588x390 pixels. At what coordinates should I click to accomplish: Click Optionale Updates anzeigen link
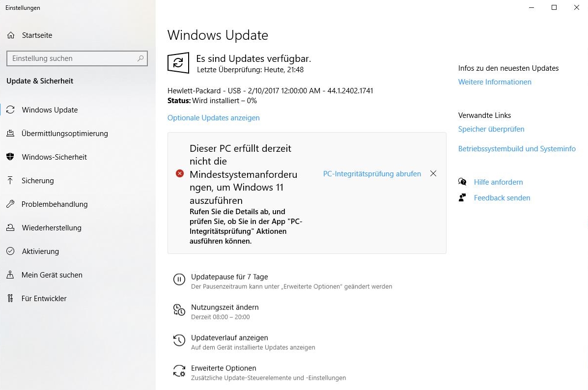coord(213,118)
